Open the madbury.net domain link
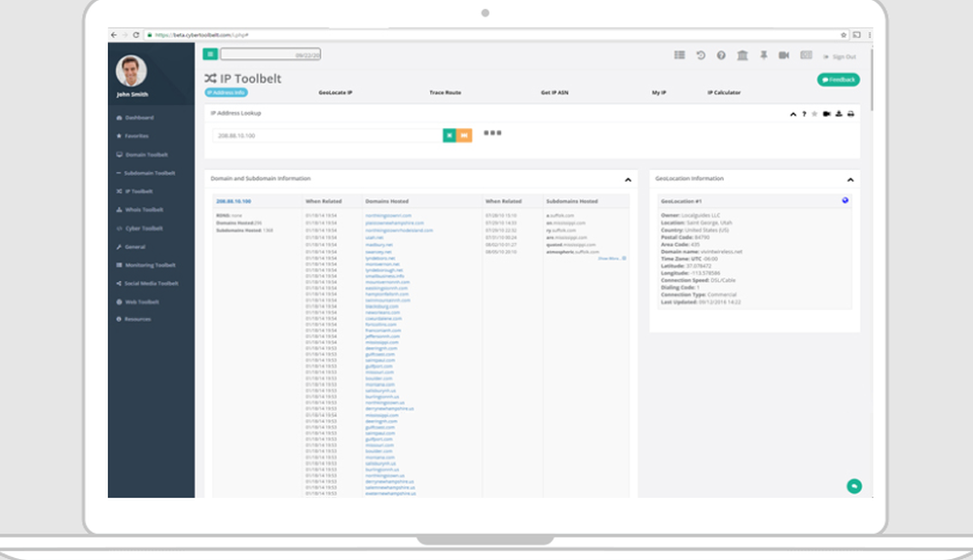973x560 pixels. coord(379,245)
